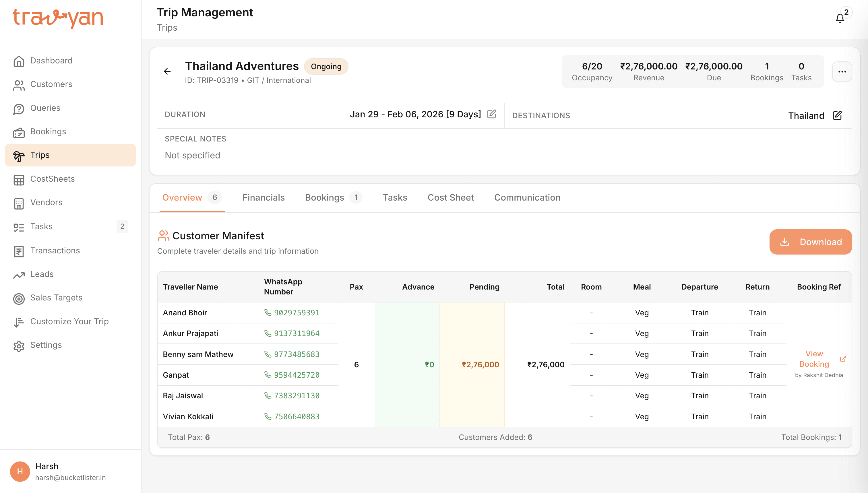
Task: Click Anand Bhoir's WhatsApp number 9029759391
Action: click(x=296, y=313)
